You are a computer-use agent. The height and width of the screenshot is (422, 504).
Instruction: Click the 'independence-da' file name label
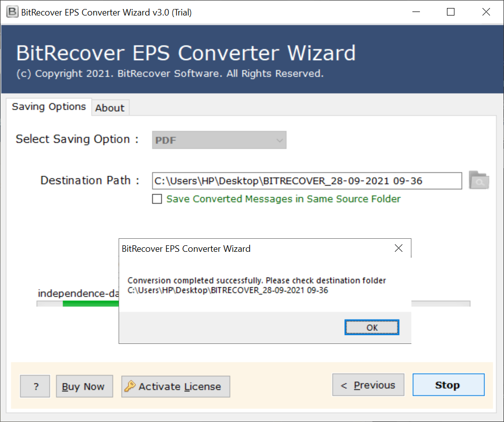coord(79,293)
